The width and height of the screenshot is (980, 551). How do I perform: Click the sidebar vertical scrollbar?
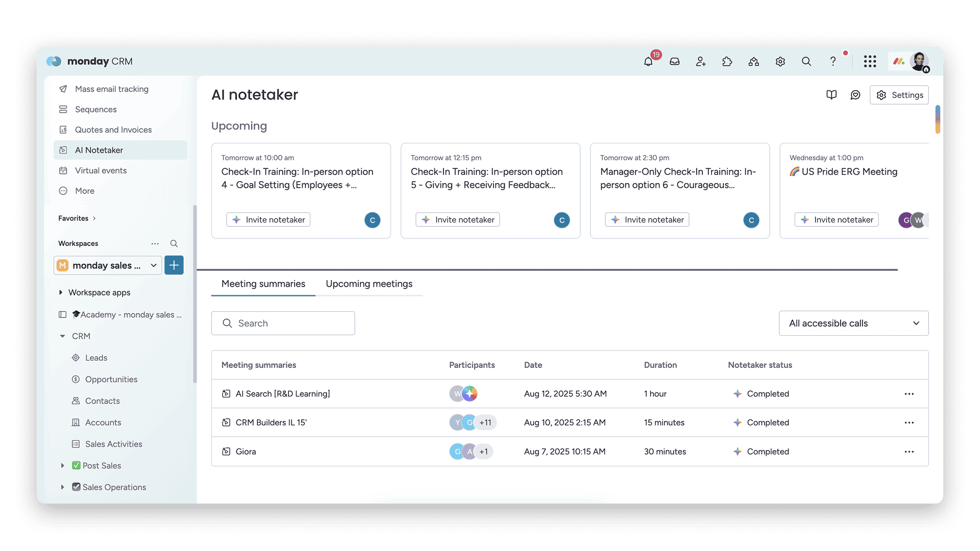click(194, 293)
